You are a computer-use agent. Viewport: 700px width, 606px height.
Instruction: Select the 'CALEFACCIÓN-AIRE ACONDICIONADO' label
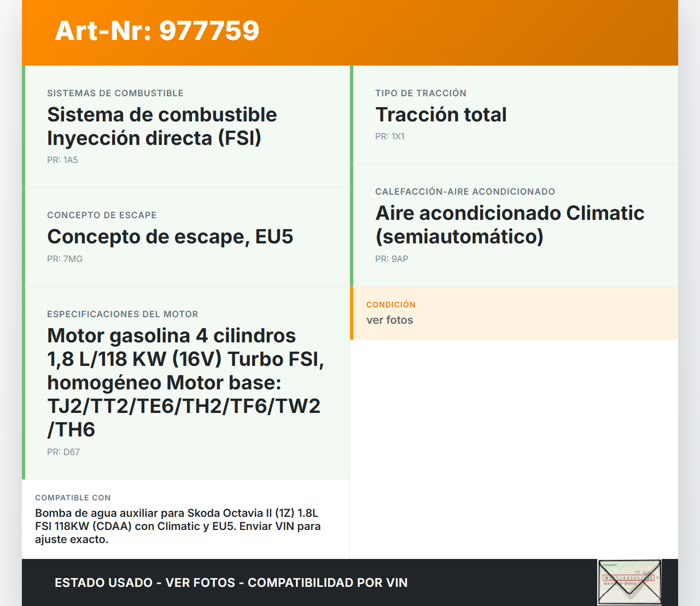click(x=465, y=192)
